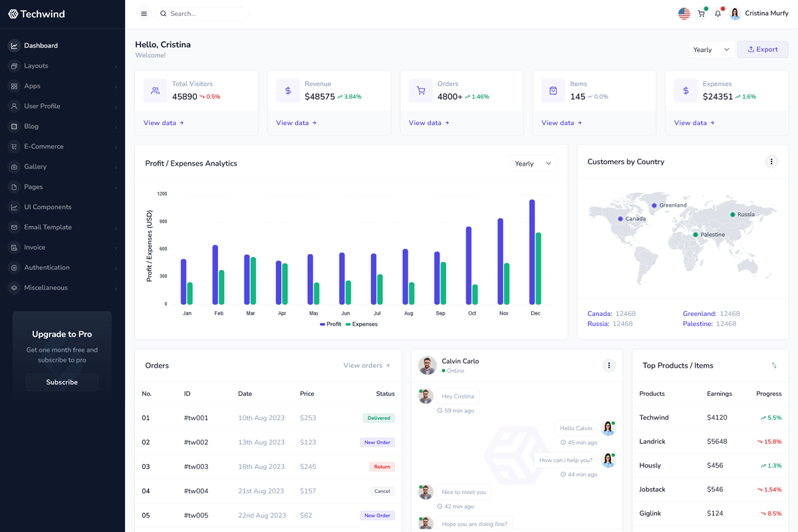
Task: Click the Subscribe button in upgrade card
Action: coord(62,382)
